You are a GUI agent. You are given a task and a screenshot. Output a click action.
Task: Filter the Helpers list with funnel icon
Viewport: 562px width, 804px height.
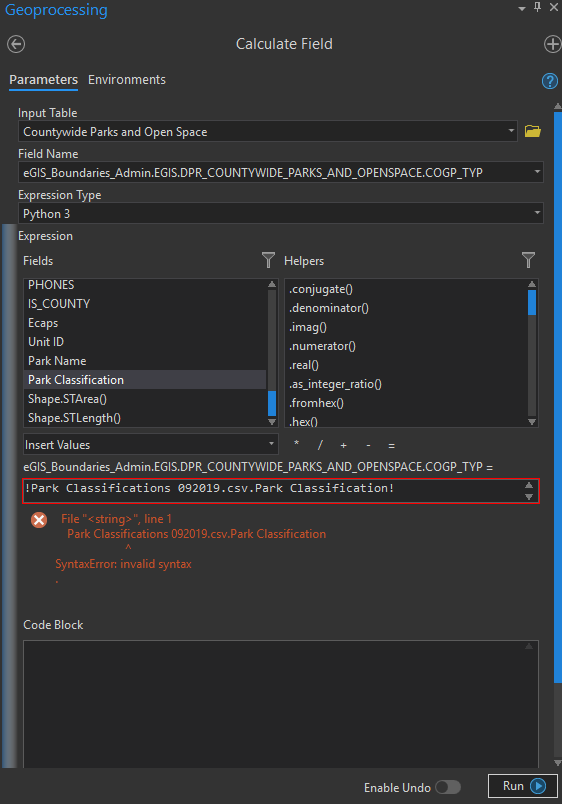528,260
